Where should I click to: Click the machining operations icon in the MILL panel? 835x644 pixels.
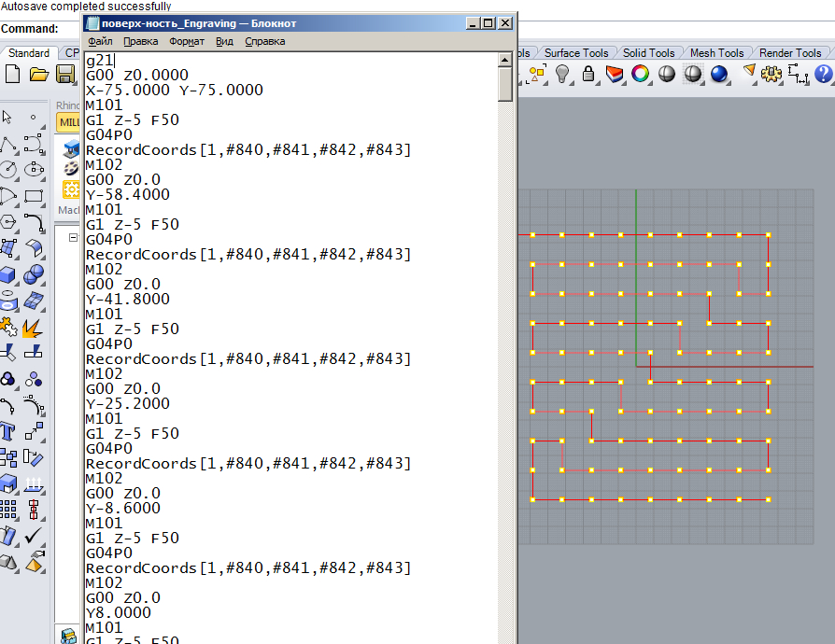71,148
